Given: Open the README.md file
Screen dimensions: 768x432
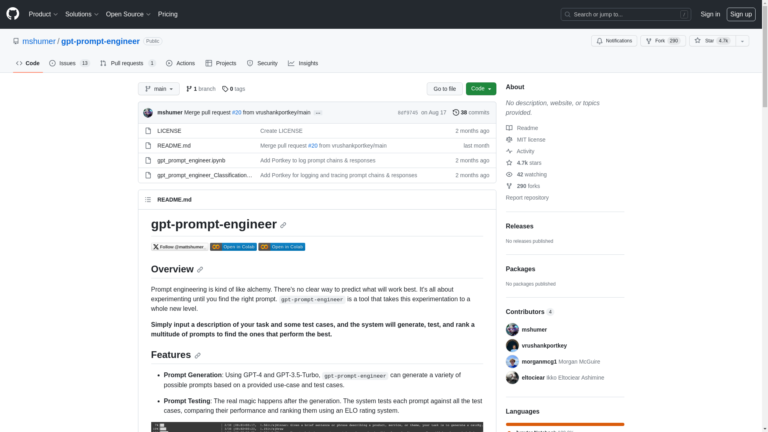Looking at the screenshot, I should (174, 145).
